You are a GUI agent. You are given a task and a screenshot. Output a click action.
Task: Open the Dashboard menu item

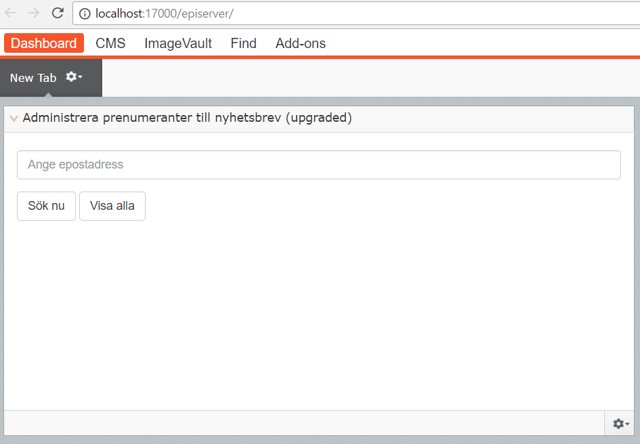pyautogui.click(x=43, y=43)
